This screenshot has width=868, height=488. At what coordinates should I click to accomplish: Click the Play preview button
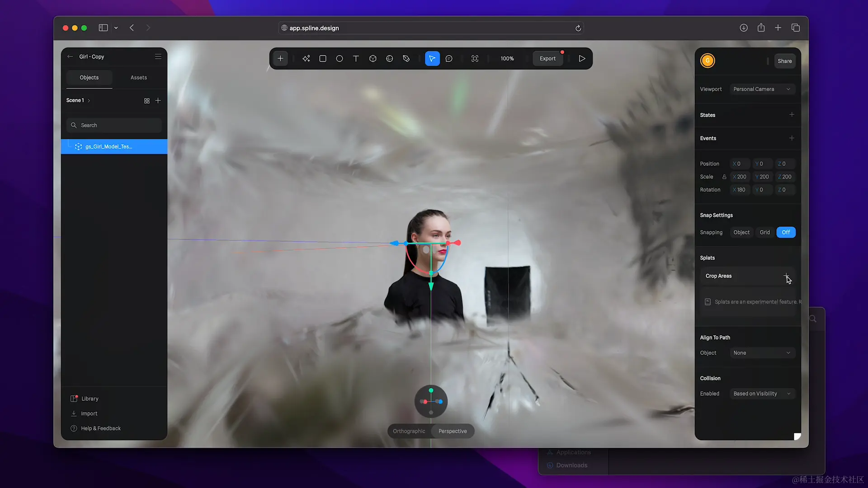[x=582, y=59]
